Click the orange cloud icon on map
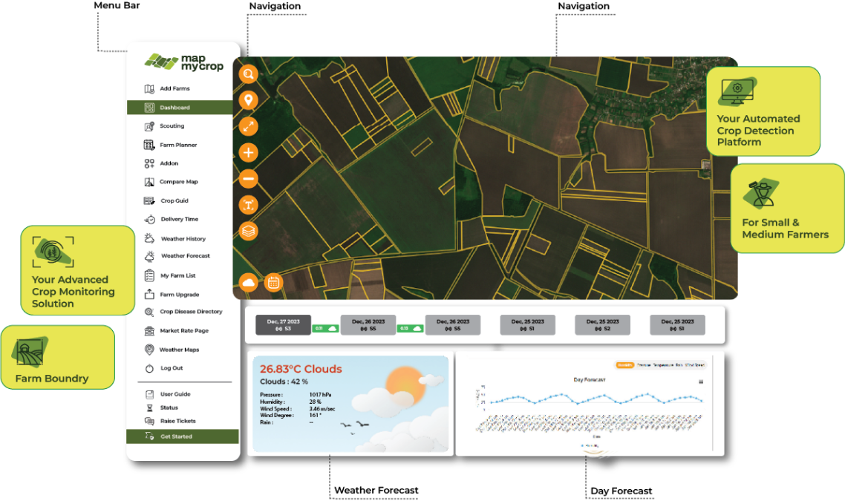 coord(248,283)
